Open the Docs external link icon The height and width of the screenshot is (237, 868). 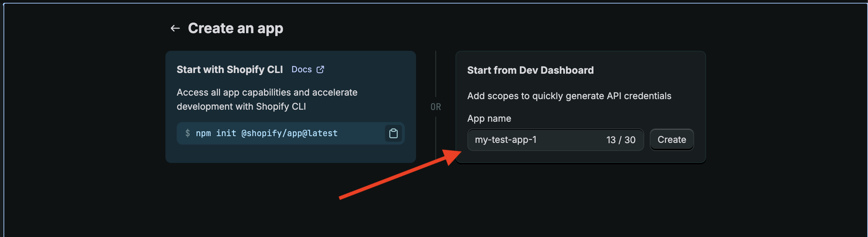tap(320, 69)
